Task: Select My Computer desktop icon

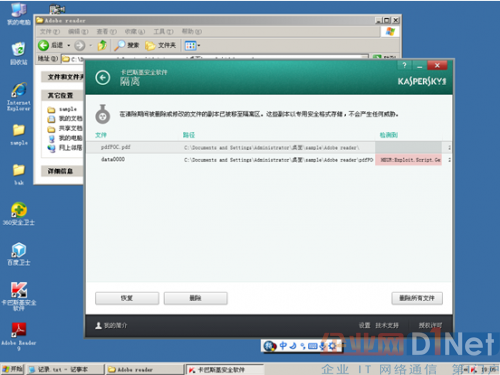Action: 19,14
